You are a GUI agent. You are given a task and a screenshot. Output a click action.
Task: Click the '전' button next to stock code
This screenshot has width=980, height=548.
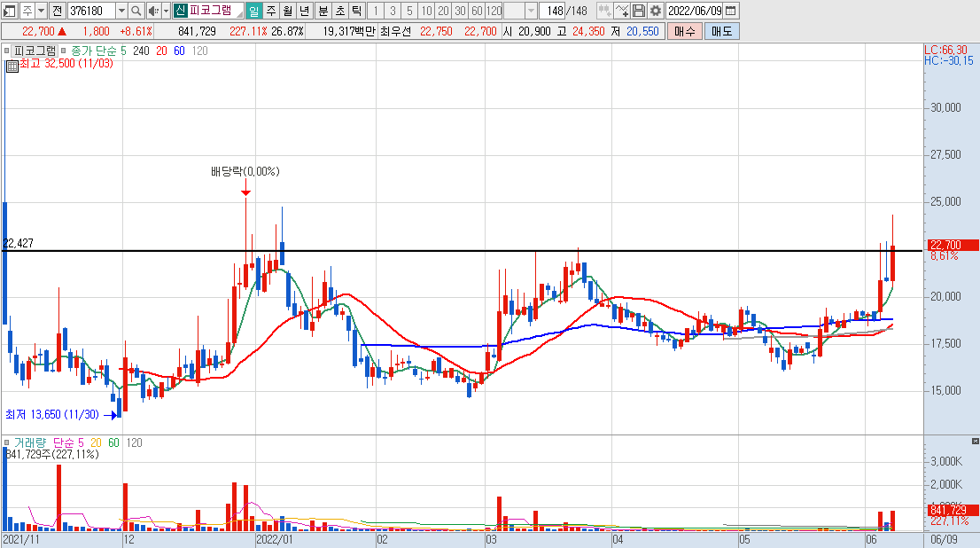(57, 11)
